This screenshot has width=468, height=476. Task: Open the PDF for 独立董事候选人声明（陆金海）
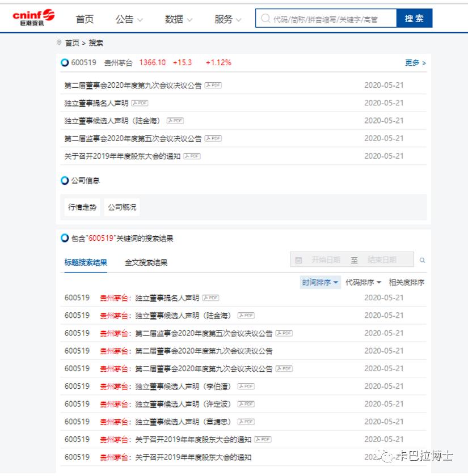175,121
